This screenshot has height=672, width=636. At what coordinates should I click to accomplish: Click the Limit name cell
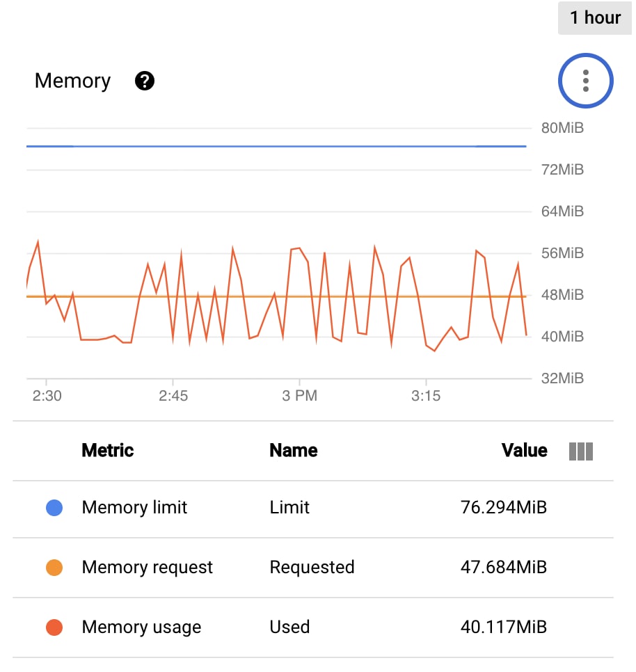[x=289, y=507]
